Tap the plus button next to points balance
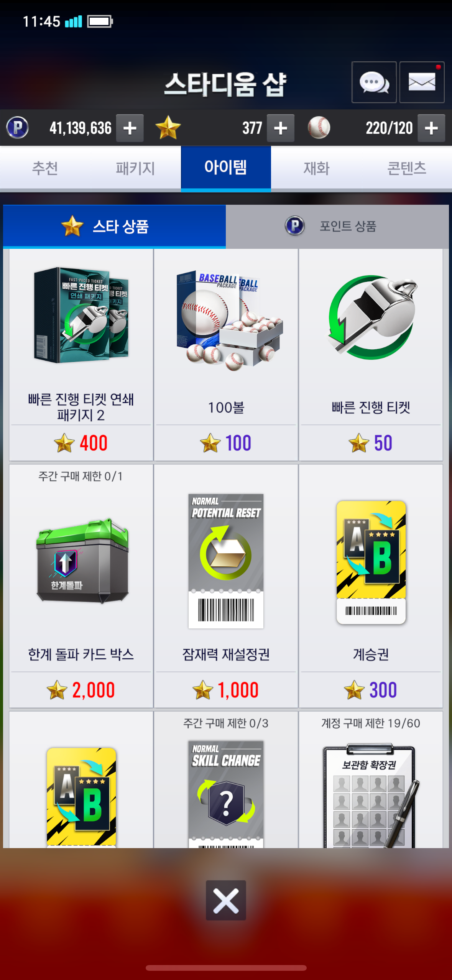The width and height of the screenshot is (452, 980). [x=130, y=128]
